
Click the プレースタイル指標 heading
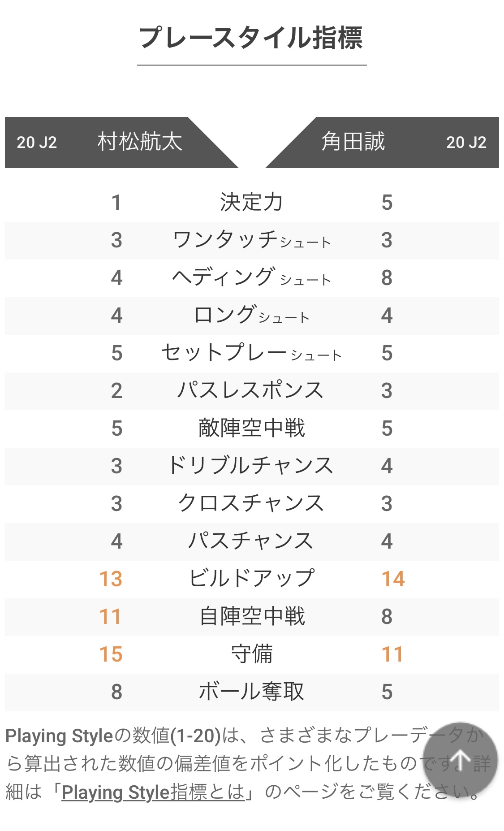click(251, 38)
